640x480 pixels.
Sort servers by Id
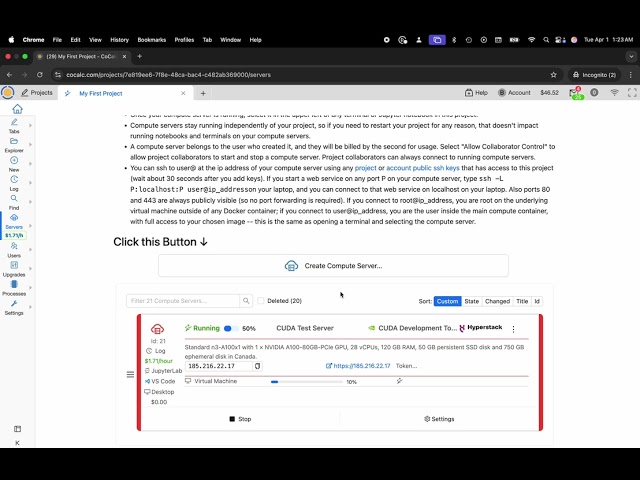[x=537, y=301]
